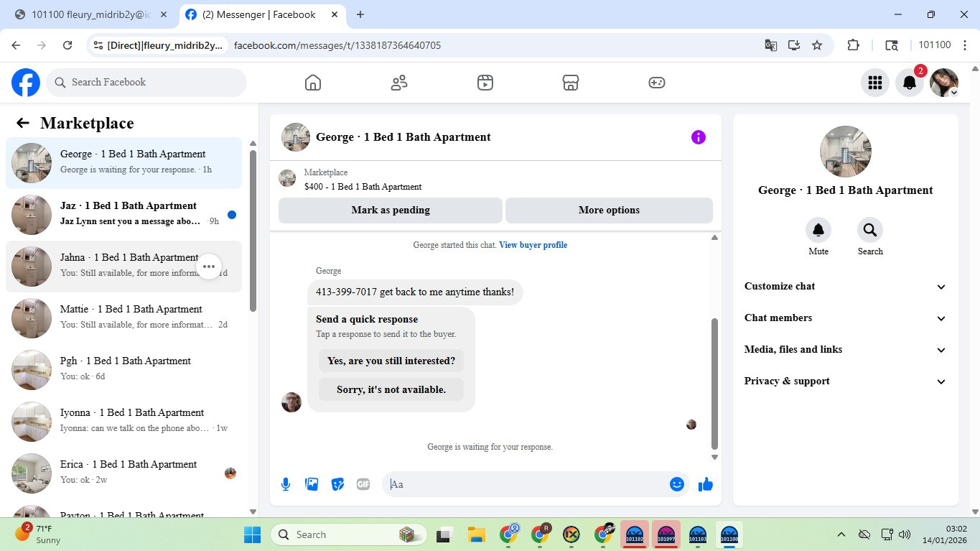Click the translate page icon in address bar
The width and height of the screenshot is (980, 551).
tap(771, 45)
